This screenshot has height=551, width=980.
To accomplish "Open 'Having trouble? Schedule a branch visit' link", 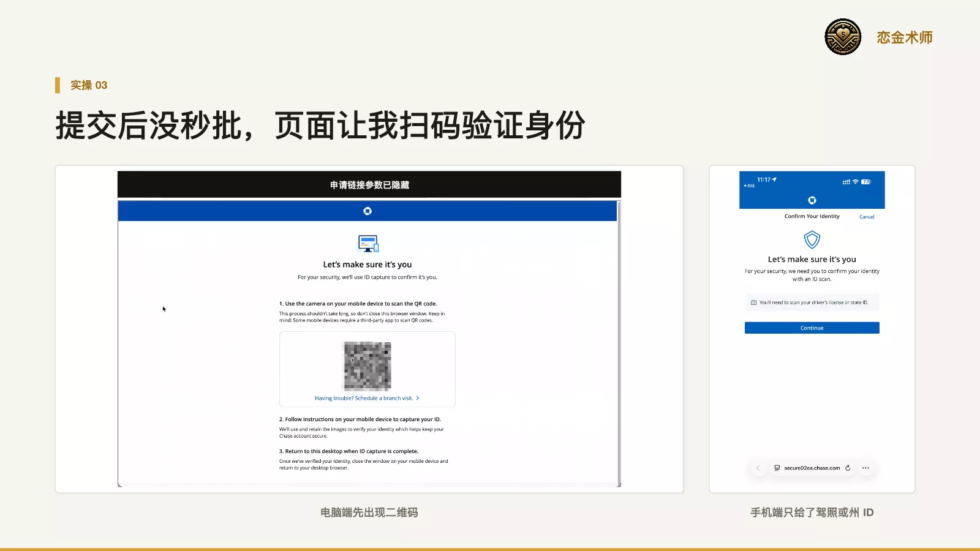I will [364, 398].
